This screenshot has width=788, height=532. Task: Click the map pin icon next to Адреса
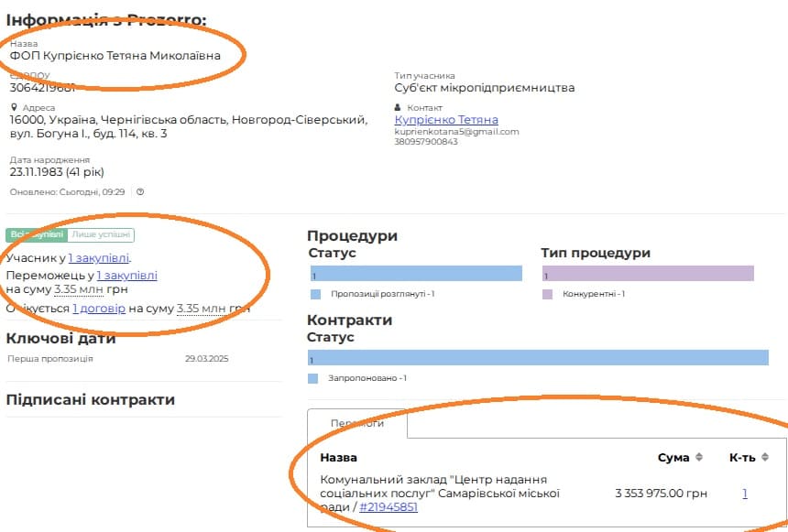point(14,107)
